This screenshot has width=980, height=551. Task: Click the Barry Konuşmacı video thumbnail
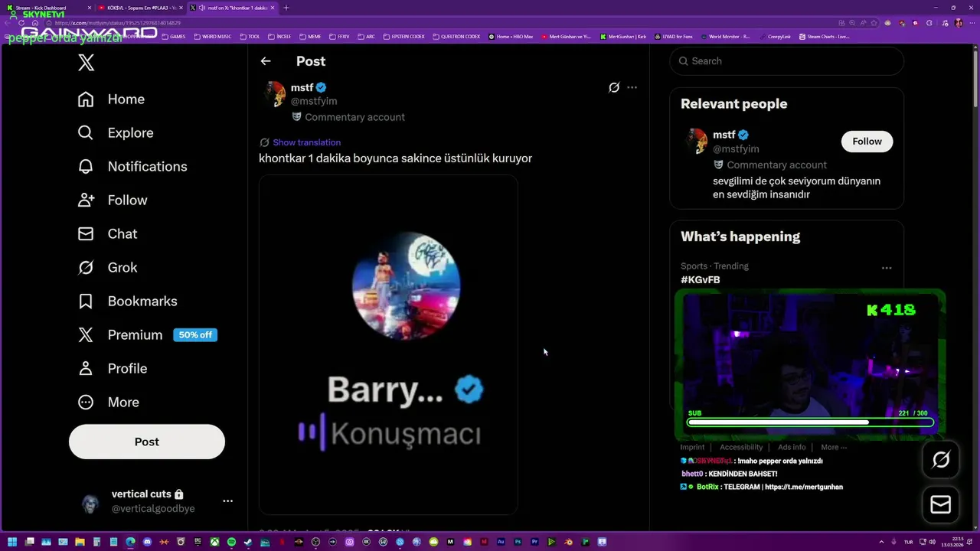tap(388, 344)
